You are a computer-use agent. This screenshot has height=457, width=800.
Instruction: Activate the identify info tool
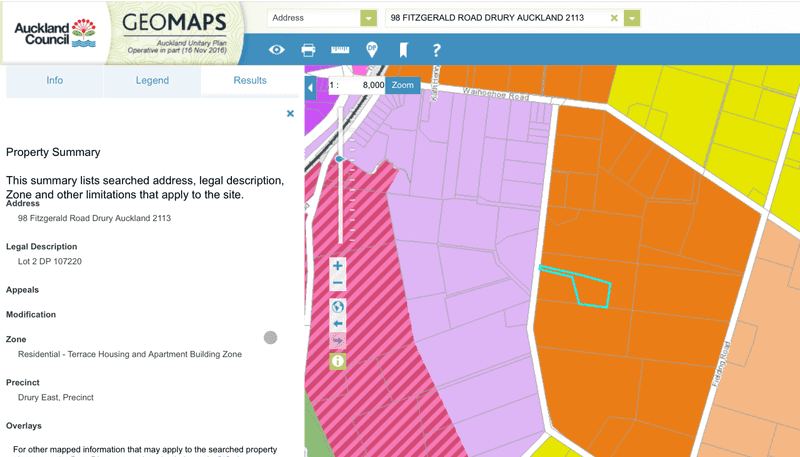[337, 361]
